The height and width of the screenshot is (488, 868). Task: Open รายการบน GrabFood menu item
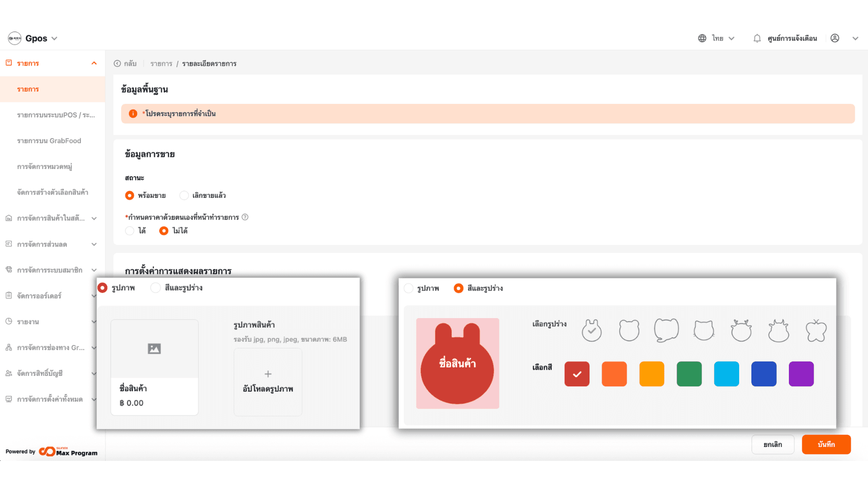click(x=49, y=141)
